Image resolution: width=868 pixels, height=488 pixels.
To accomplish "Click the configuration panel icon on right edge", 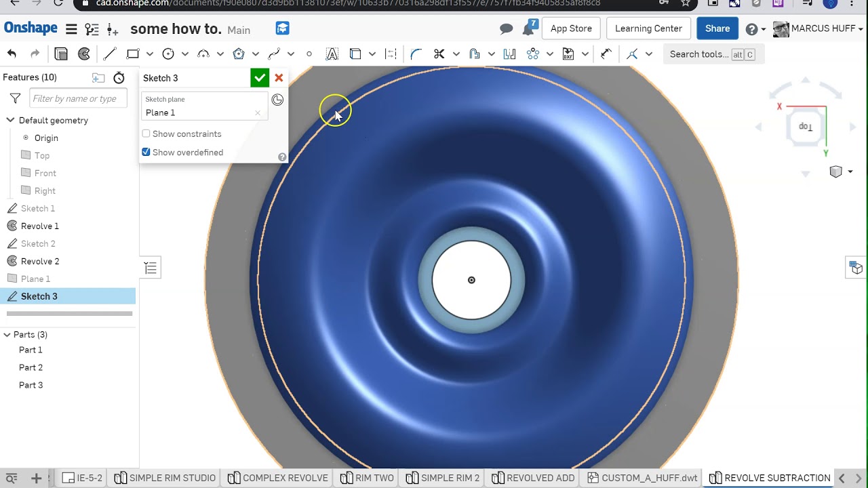I will pyautogui.click(x=856, y=268).
